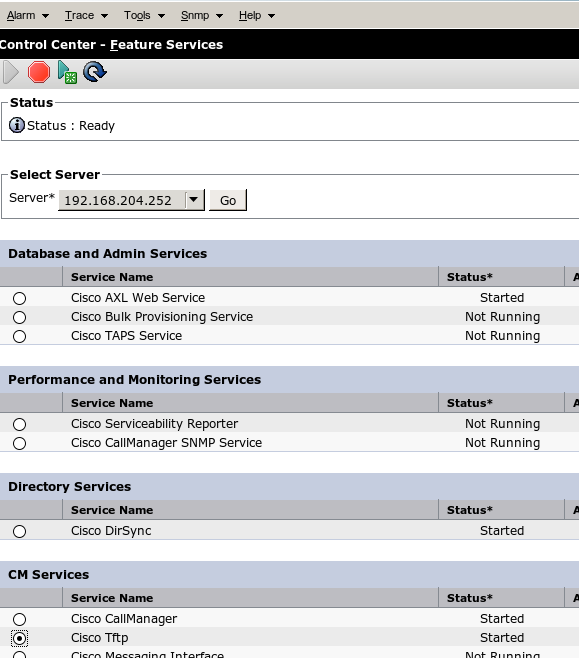This screenshot has width=579, height=658.
Task: Click the Started status of Cisco AXL Web Service
Action: tap(502, 298)
